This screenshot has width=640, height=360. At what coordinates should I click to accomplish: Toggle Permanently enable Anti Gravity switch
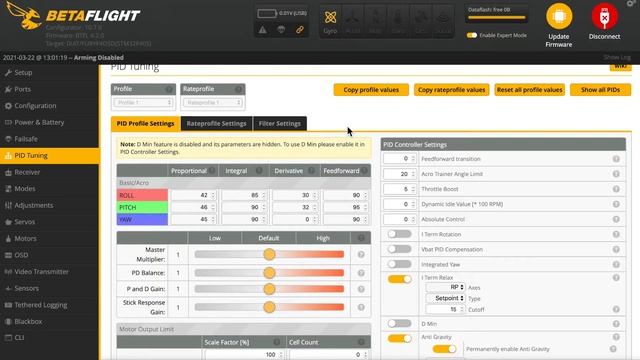coord(444,349)
